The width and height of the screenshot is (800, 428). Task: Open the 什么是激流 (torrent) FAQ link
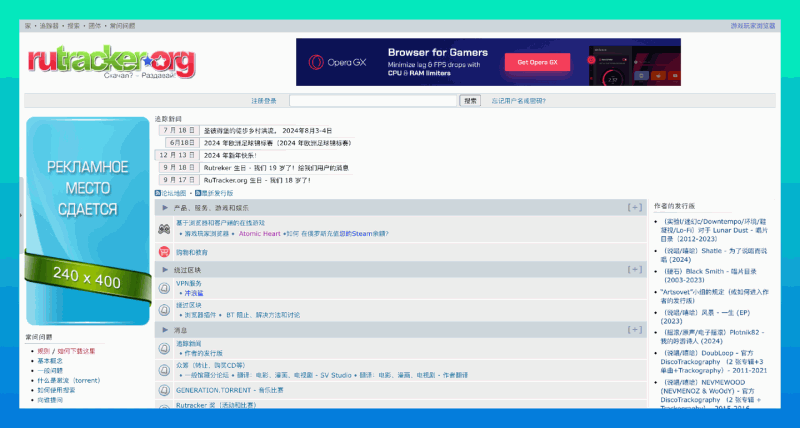point(68,381)
